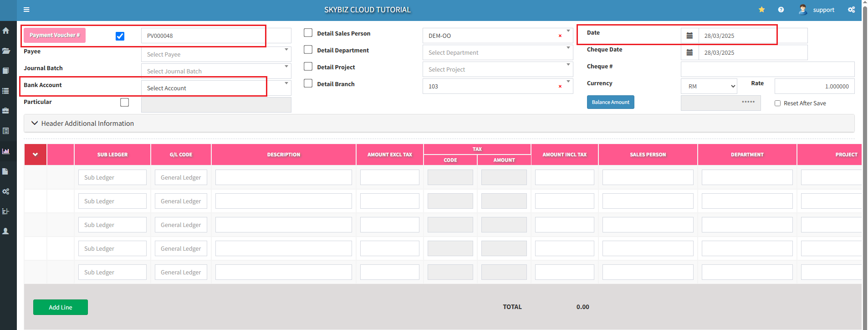Enable the Detail Sales Person checkbox
The image size is (868, 330).
tap(308, 33)
